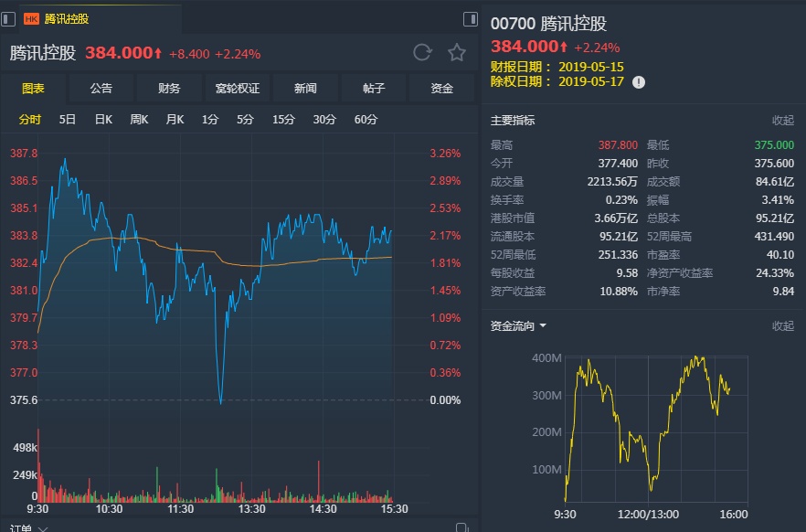Click the HK market badge icon

coord(31,18)
